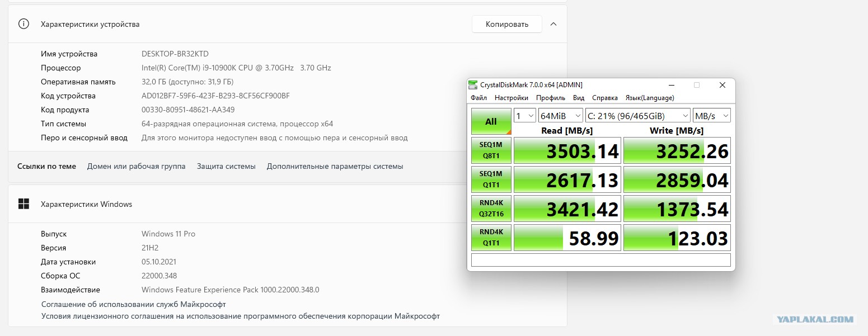This screenshot has height=336, width=868.
Task: Open the Домен или рабочая группа link
Action: point(137,166)
